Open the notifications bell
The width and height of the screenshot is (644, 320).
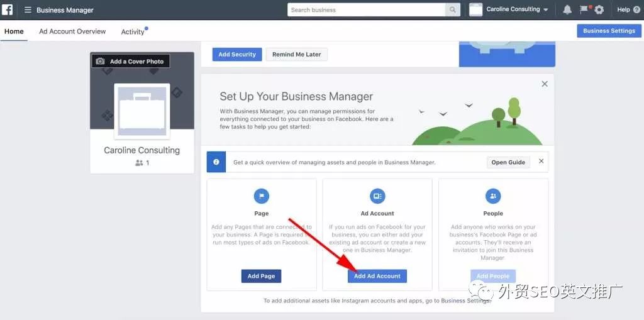(x=567, y=10)
